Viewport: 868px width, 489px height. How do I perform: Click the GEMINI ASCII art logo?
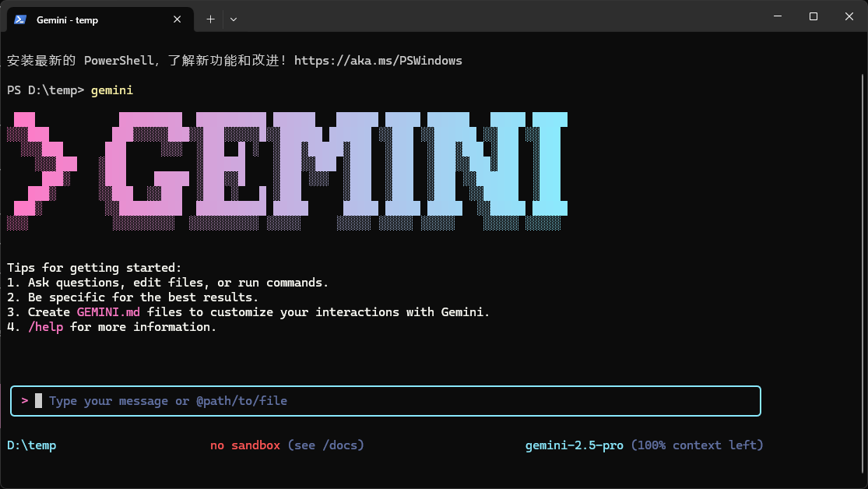[x=287, y=171]
